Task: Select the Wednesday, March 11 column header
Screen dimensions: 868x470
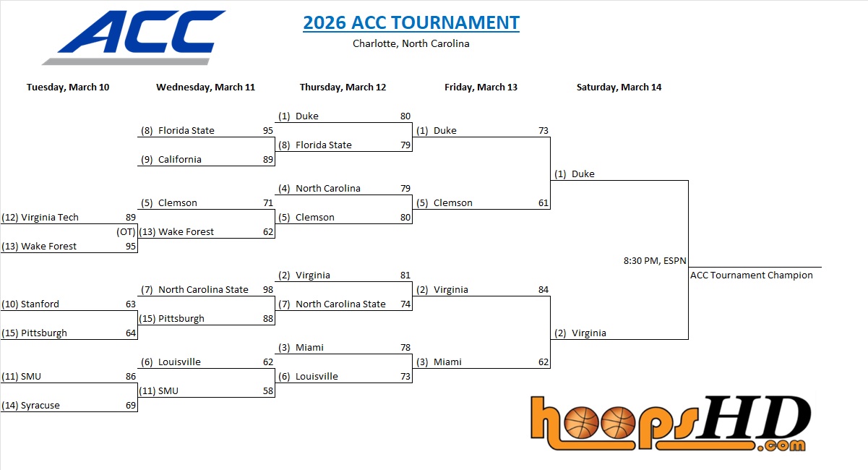Action: coord(205,87)
